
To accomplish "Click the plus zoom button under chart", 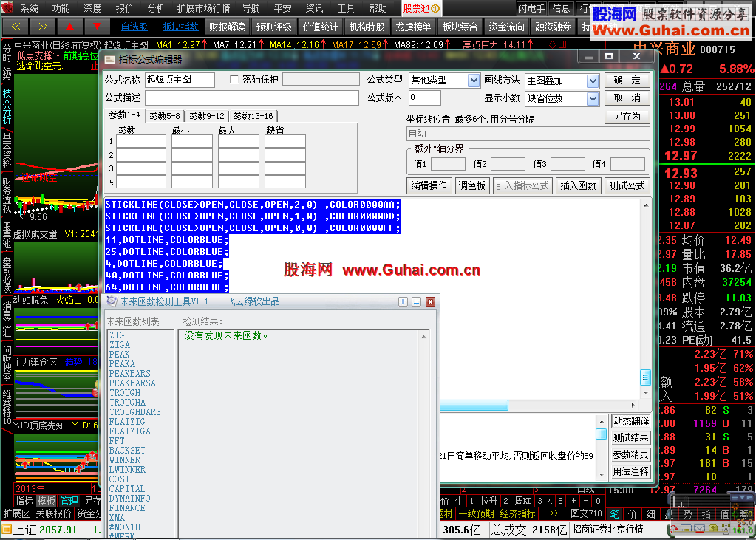I will pos(573,501).
